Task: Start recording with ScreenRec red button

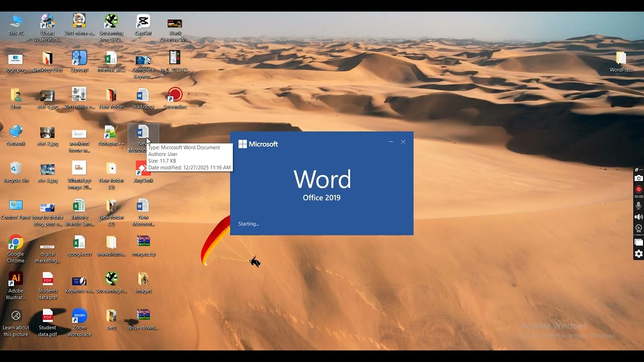Action: (638, 189)
